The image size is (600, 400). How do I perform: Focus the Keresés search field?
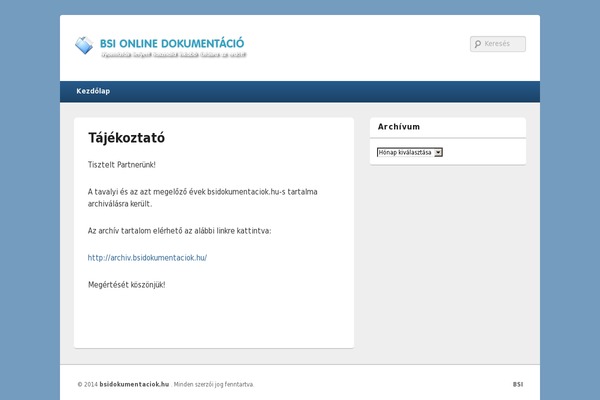tap(498, 44)
